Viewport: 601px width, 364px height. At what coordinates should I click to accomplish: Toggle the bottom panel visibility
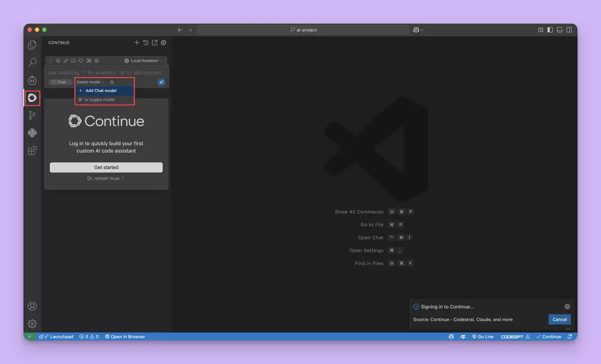[x=559, y=30]
